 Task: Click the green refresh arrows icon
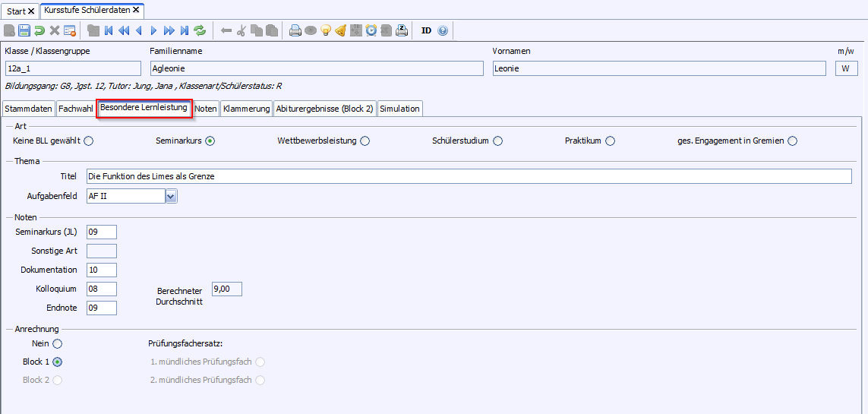pyautogui.click(x=200, y=31)
